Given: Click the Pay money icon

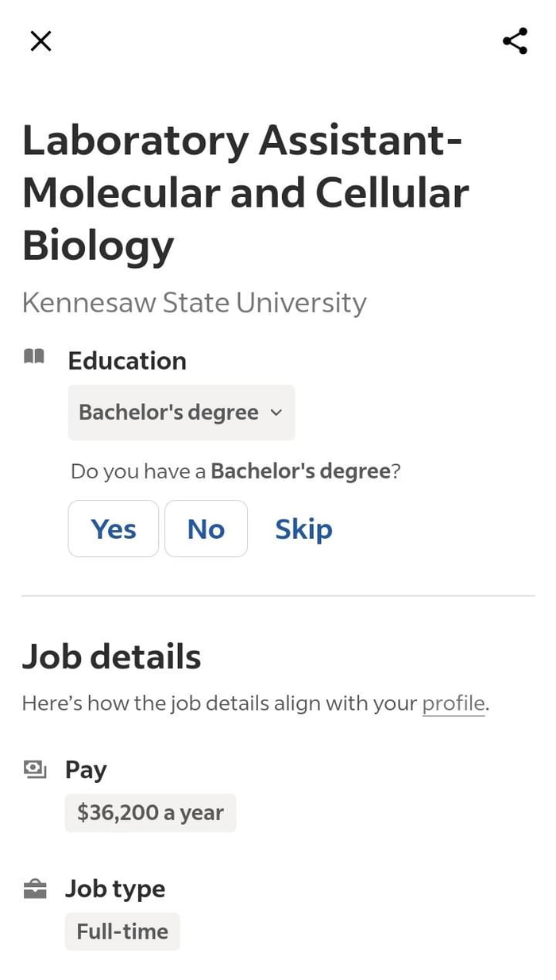Looking at the screenshot, I should click(35, 769).
